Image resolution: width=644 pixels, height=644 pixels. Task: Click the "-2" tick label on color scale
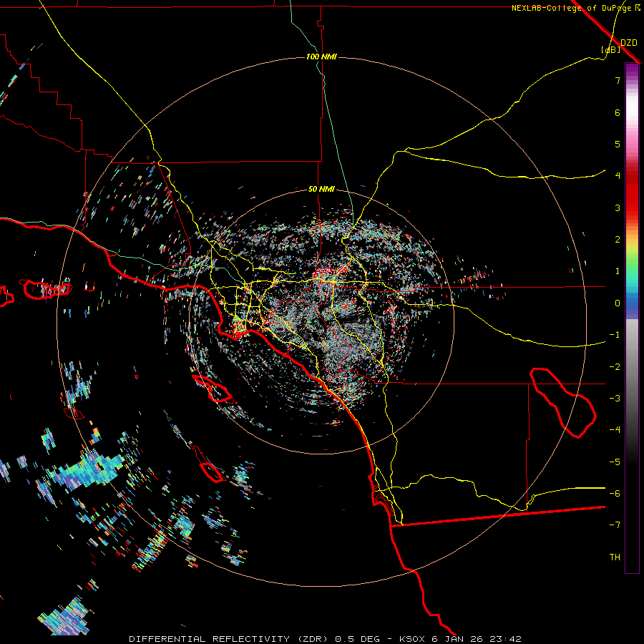615,367
